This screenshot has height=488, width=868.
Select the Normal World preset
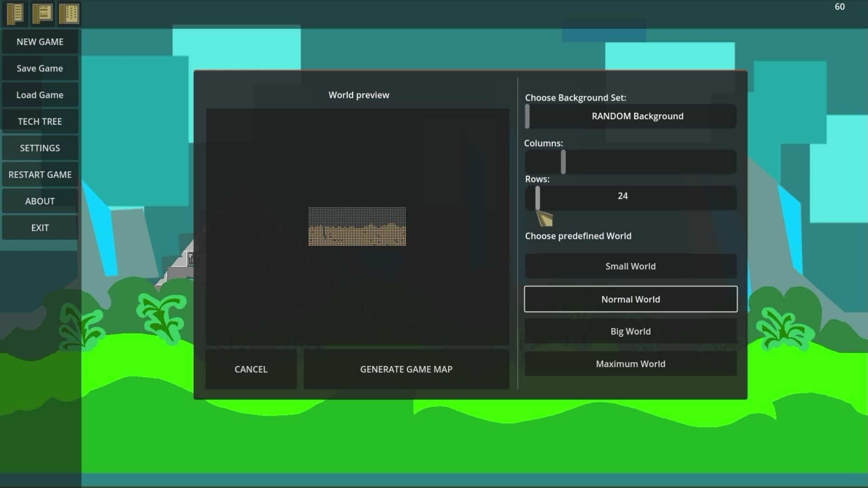tap(630, 299)
